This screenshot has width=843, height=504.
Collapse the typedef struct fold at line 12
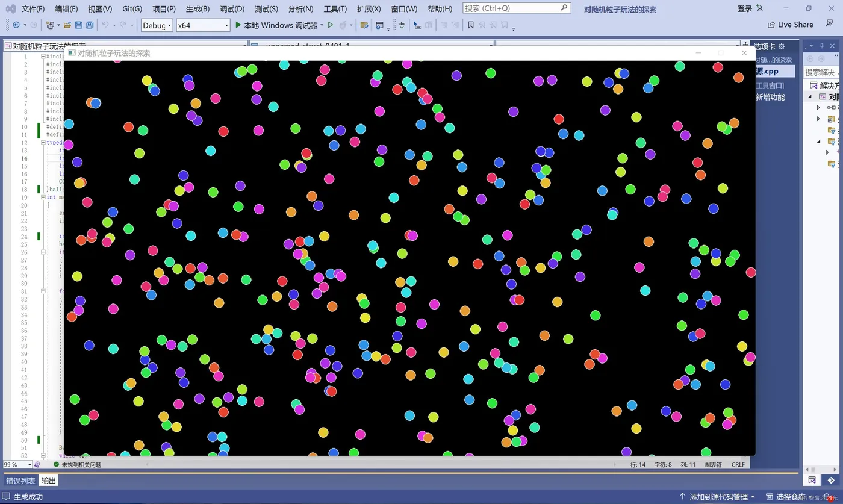click(x=43, y=143)
